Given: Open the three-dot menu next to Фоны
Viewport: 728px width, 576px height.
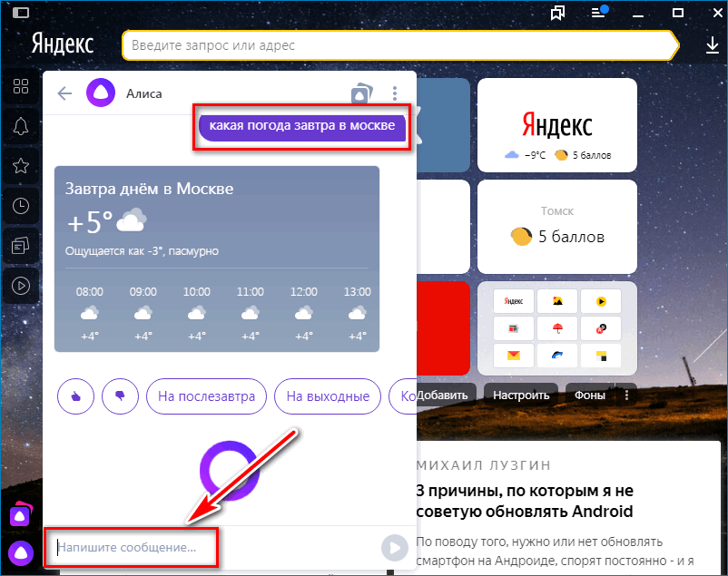Looking at the screenshot, I should [626, 395].
